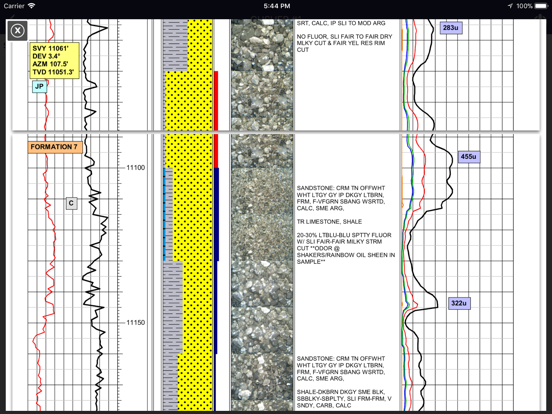Tap the AZM 107.5' survey value
This screenshot has width=552, height=414.
(50, 64)
